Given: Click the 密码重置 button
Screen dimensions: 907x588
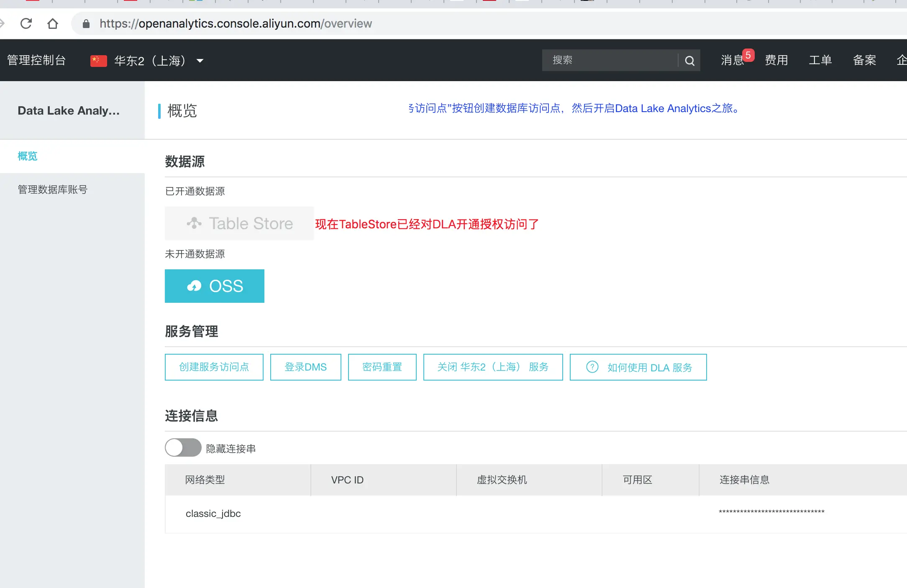Looking at the screenshot, I should click(x=382, y=367).
